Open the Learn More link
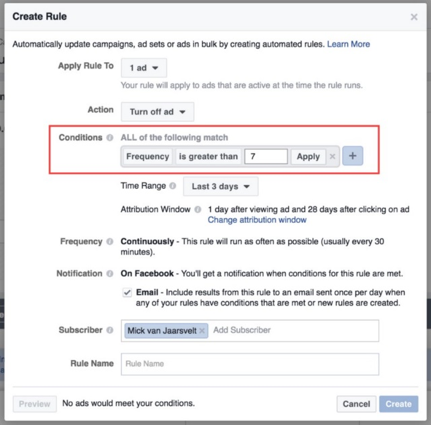Image resolution: width=431 pixels, height=425 pixels. pyautogui.click(x=348, y=44)
